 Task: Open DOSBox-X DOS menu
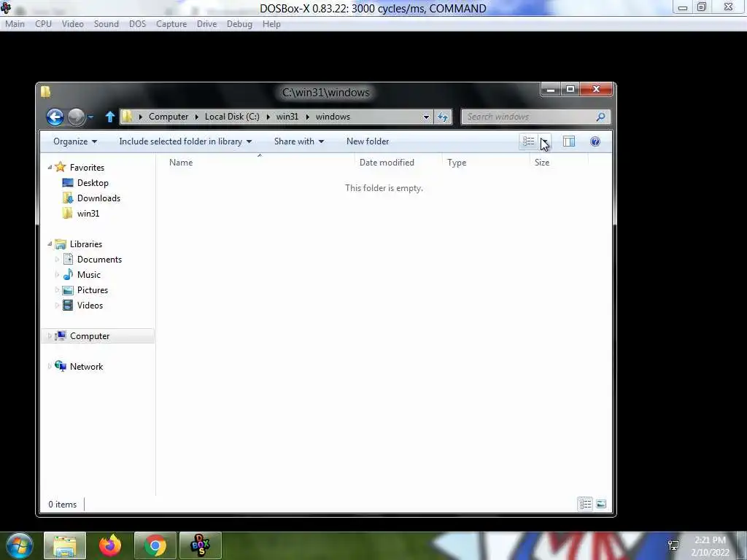(137, 24)
